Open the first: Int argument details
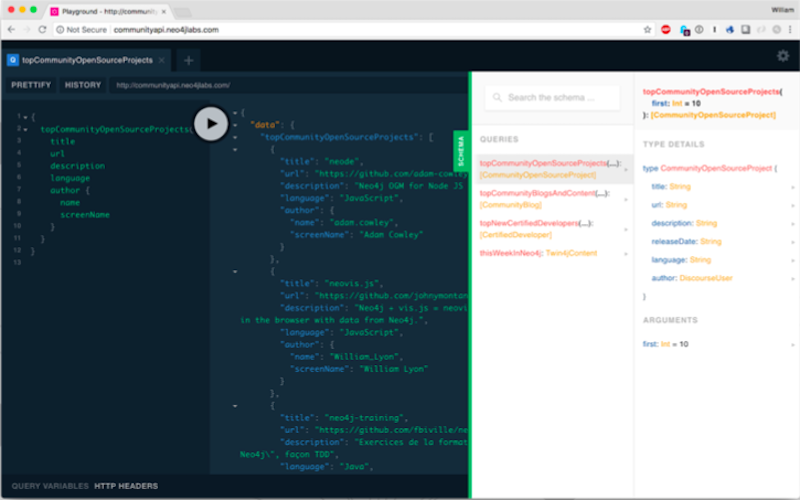Image resolution: width=800 pixels, height=500 pixels. [x=719, y=344]
